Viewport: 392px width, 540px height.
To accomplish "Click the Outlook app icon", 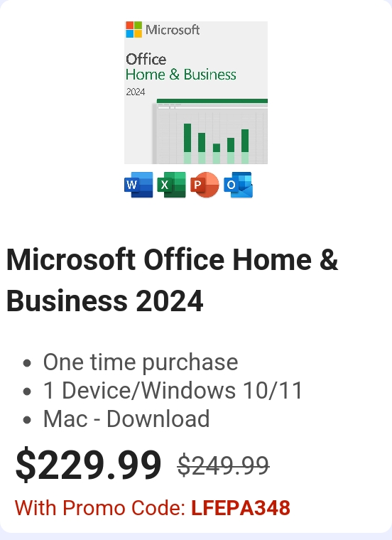I will (x=238, y=185).
